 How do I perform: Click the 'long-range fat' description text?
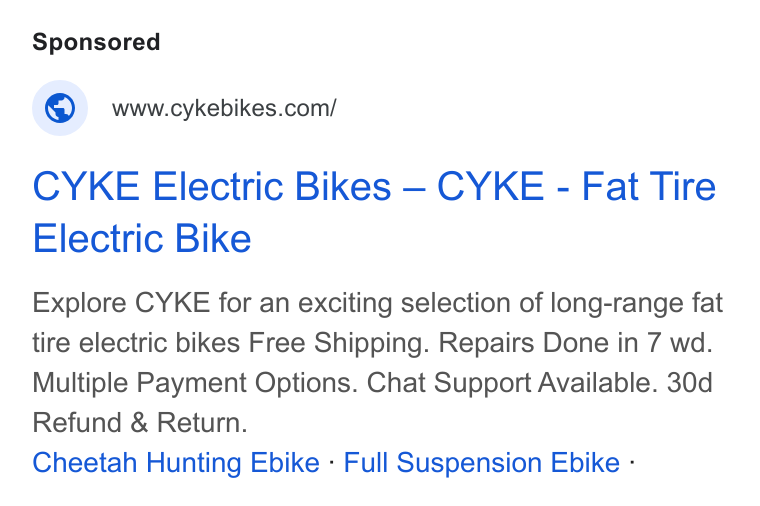point(636,303)
